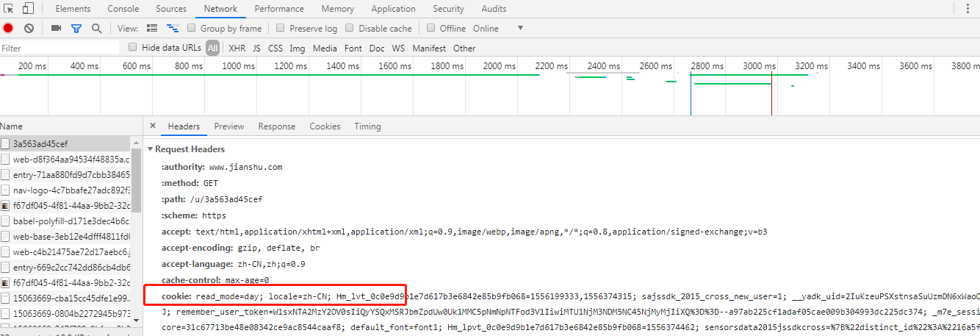Viewport: 980px width, 336px height.
Task: Stop recording network log (red circle)
Action: (8, 28)
